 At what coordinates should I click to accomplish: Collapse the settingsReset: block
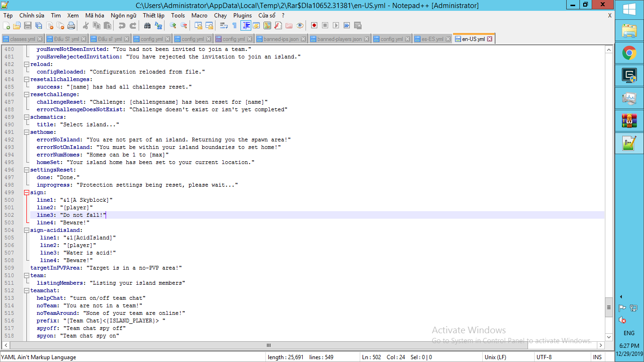click(26, 170)
